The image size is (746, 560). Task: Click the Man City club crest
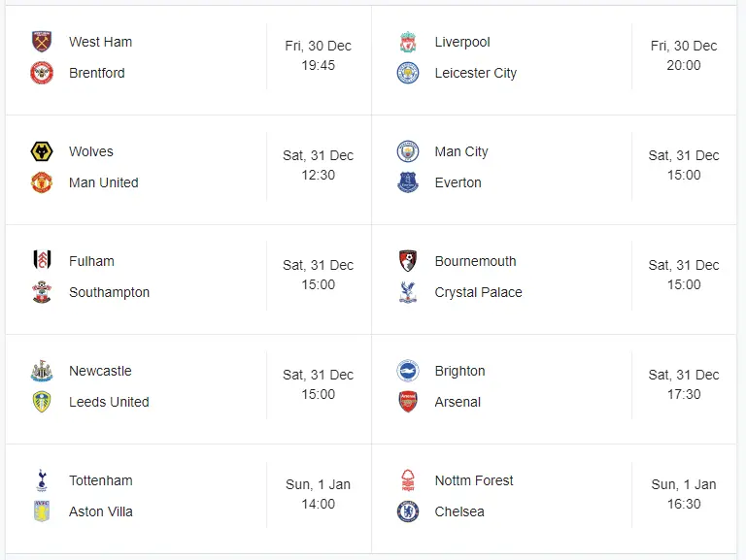click(408, 151)
